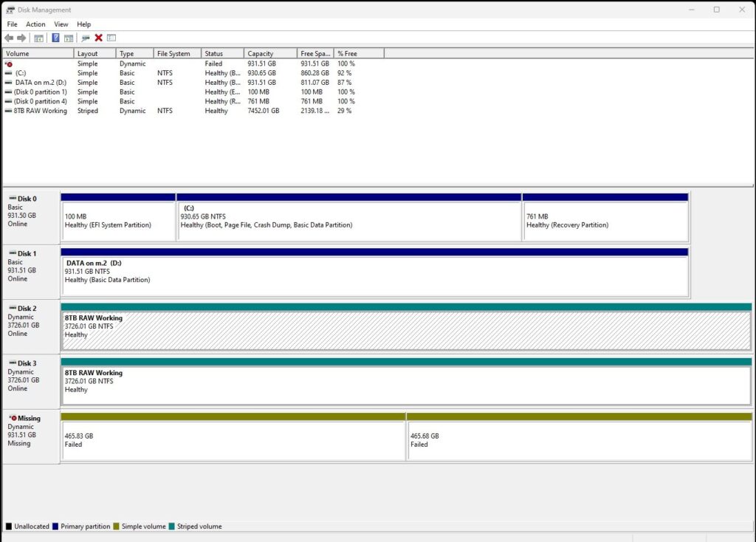
Task: Open Help via the blue question mark icon
Action: (56, 38)
